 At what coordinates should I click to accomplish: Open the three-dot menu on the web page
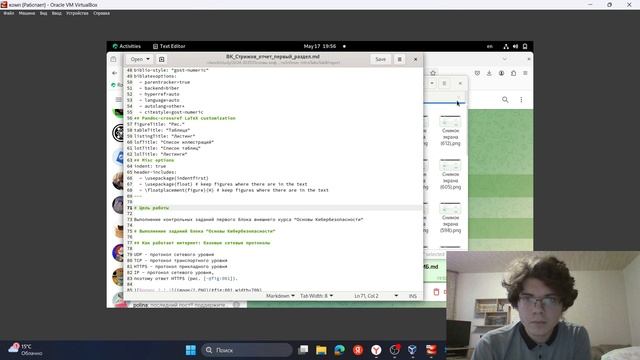[521, 100]
